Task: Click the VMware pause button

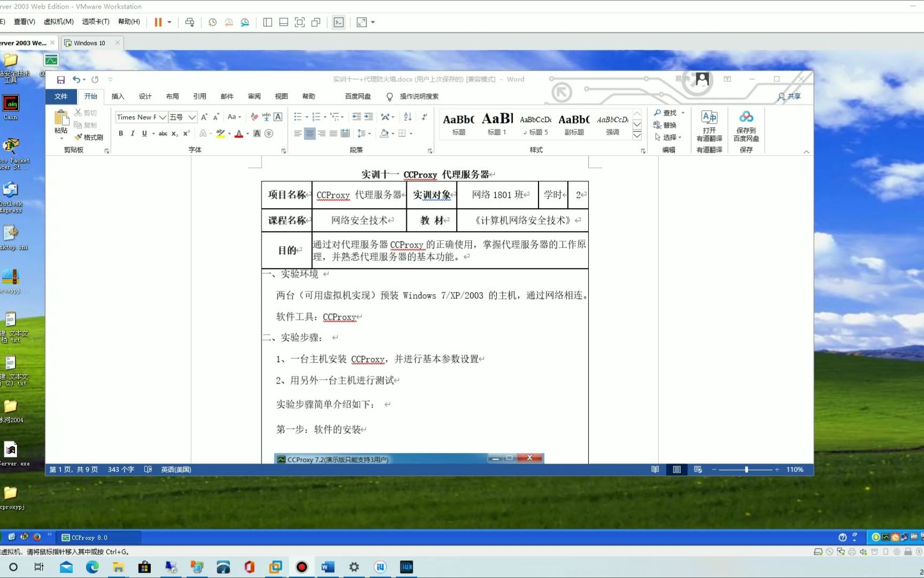Action: [158, 22]
